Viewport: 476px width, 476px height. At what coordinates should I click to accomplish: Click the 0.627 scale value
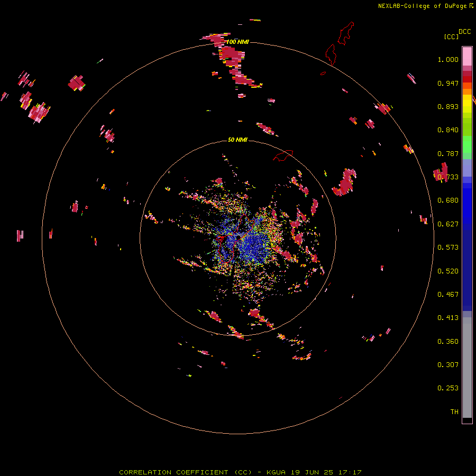pos(448,224)
